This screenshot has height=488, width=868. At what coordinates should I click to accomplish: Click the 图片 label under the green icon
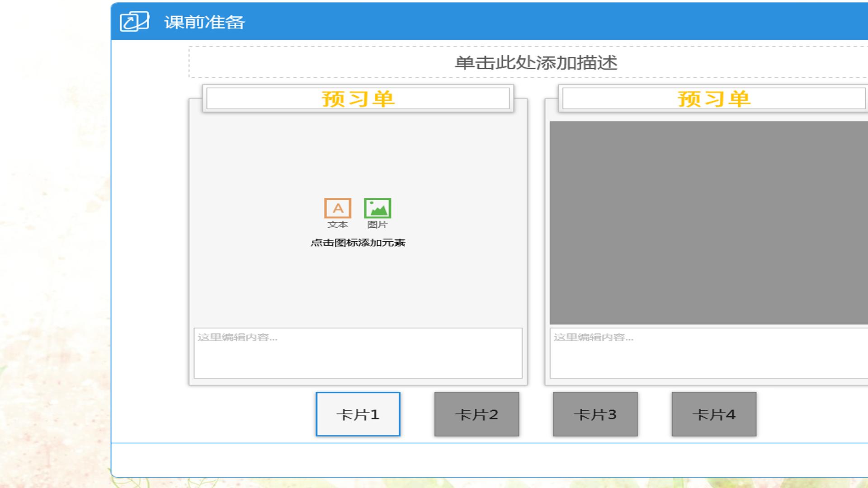point(377,225)
